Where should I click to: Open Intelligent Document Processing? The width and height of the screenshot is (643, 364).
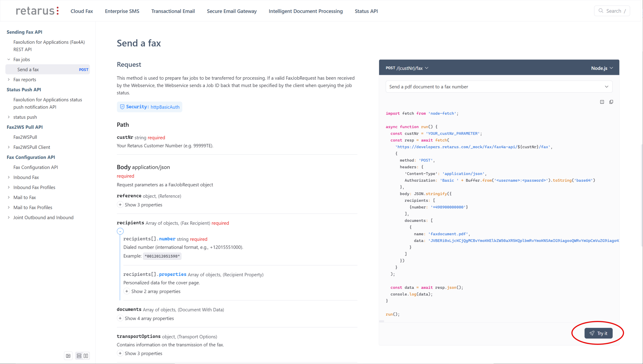pos(306,11)
